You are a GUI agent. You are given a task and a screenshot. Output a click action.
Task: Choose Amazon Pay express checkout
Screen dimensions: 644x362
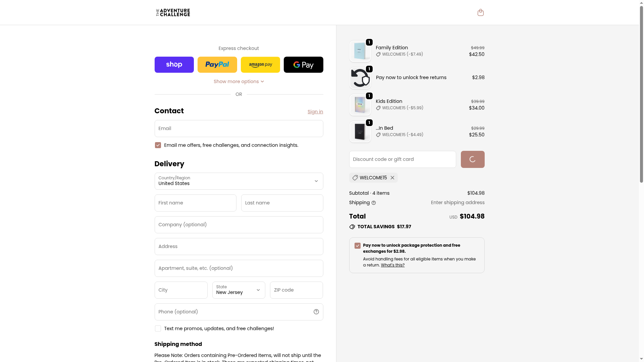260,65
